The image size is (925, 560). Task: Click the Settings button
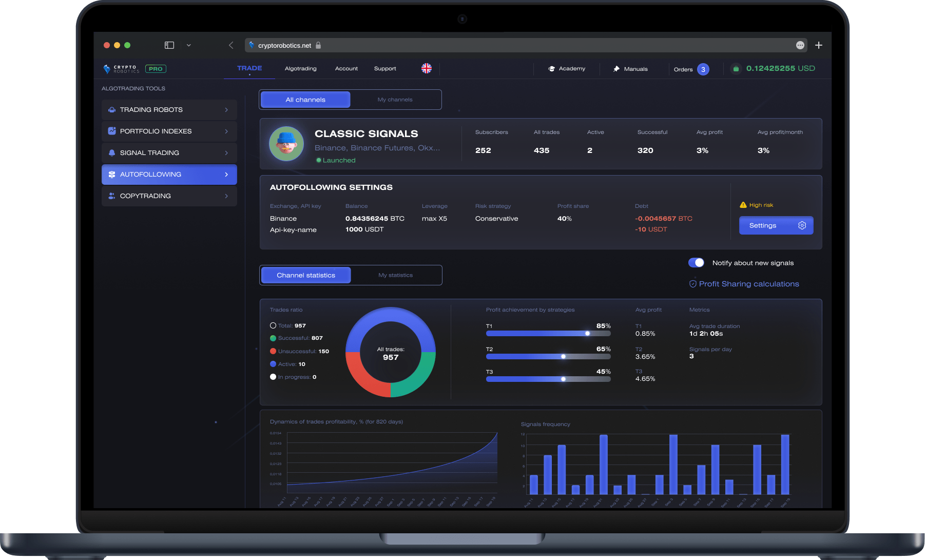point(776,225)
